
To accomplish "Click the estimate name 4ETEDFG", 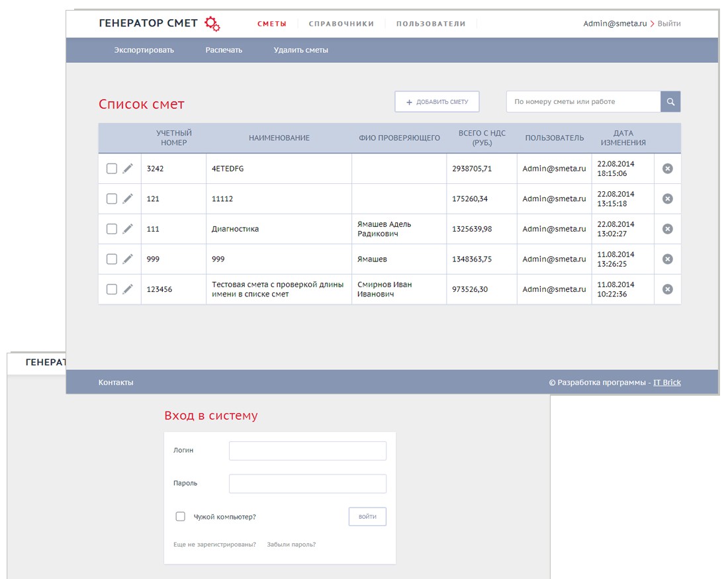I will 228,169.
